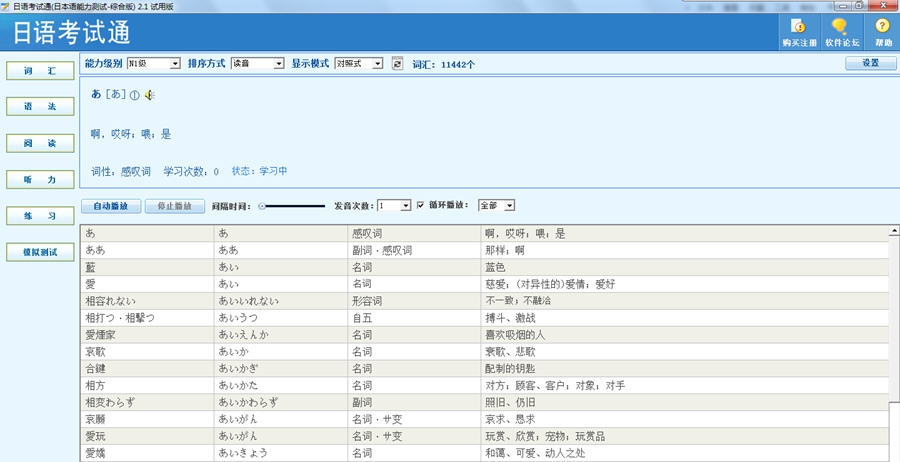Switch to the 阅读 reading section
Screen dimensions: 900x462
pos(40,143)
